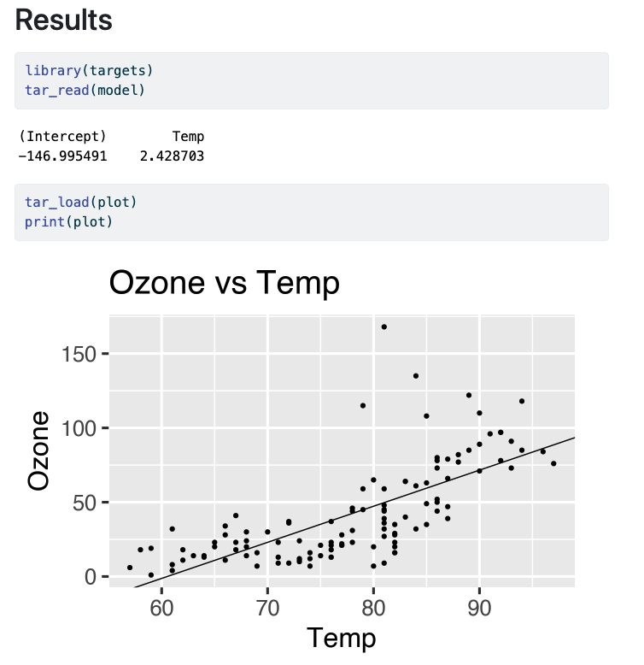Click the 80 tick on x-axis
Viewport: 644px width, 665px height.
pos(373,608)
